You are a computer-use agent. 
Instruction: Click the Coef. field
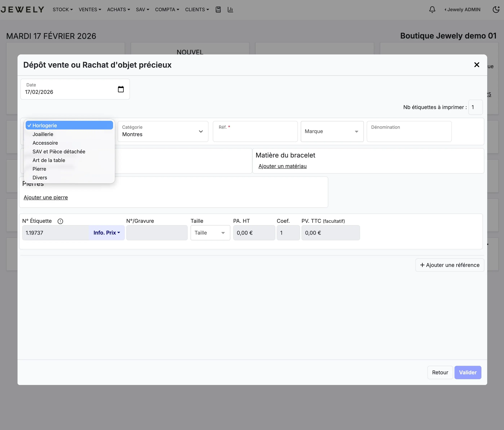point(288,233)
